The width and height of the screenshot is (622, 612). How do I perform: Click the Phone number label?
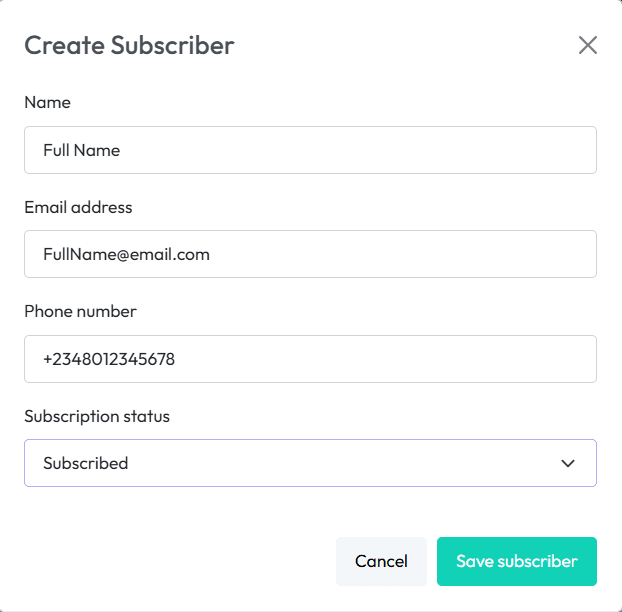(x=80, y=311)
